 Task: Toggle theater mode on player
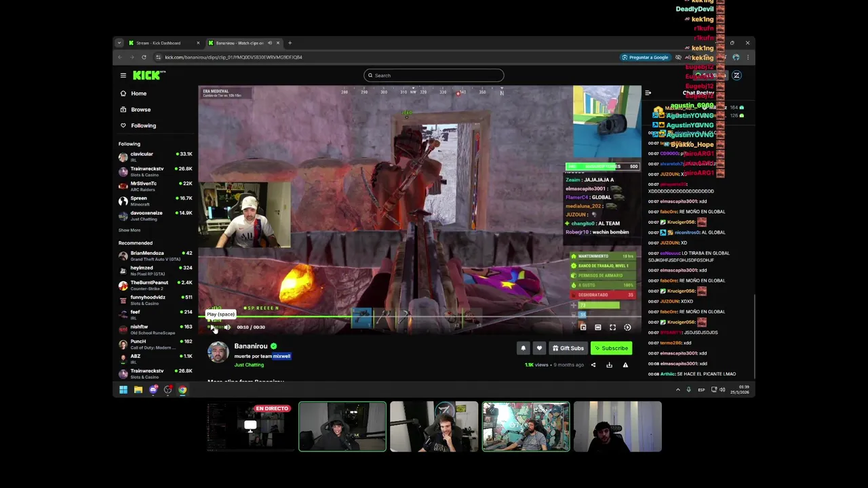[x=598, y=327]
